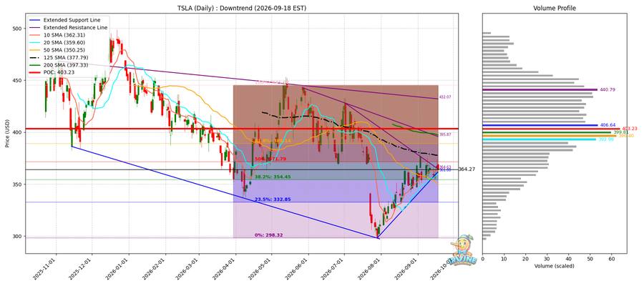The height and width of the screenshot is (286, 644).
Task: Click the 450 tick on the price axis
Action: (x=18, y=80)
